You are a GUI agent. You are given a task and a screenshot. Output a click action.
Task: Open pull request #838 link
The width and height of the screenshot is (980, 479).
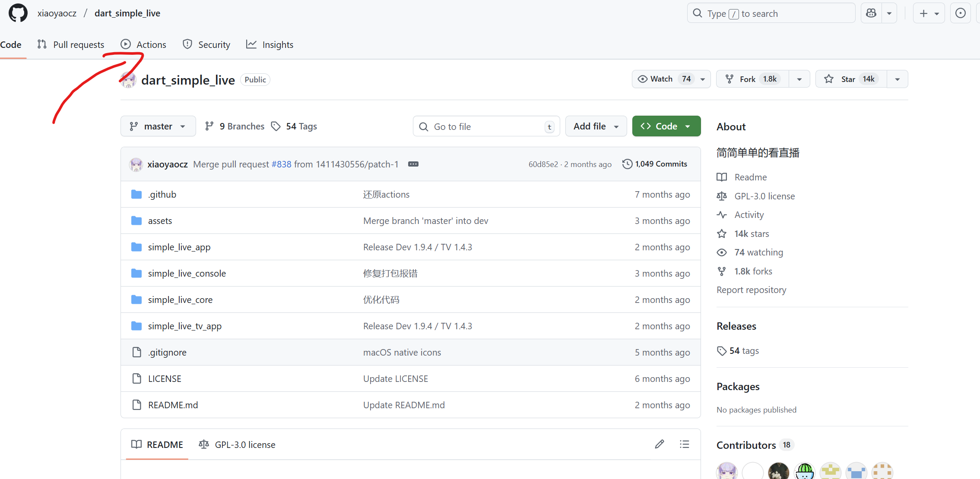coord(281,164)
